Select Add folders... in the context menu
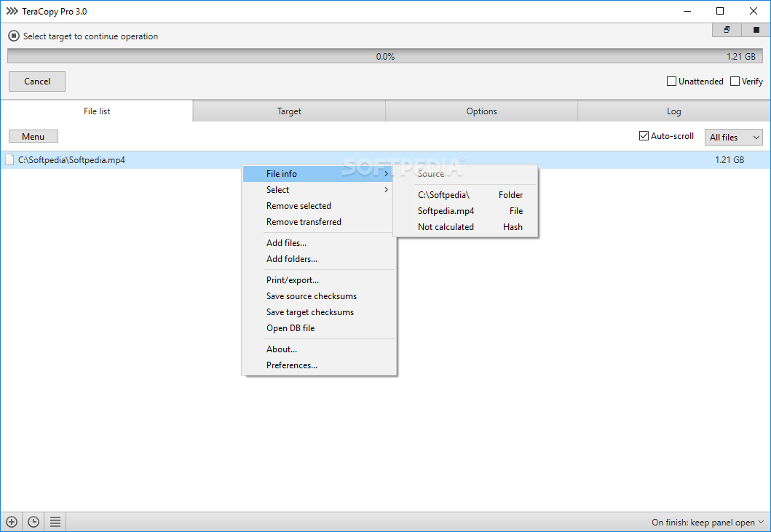 (320, 258)
